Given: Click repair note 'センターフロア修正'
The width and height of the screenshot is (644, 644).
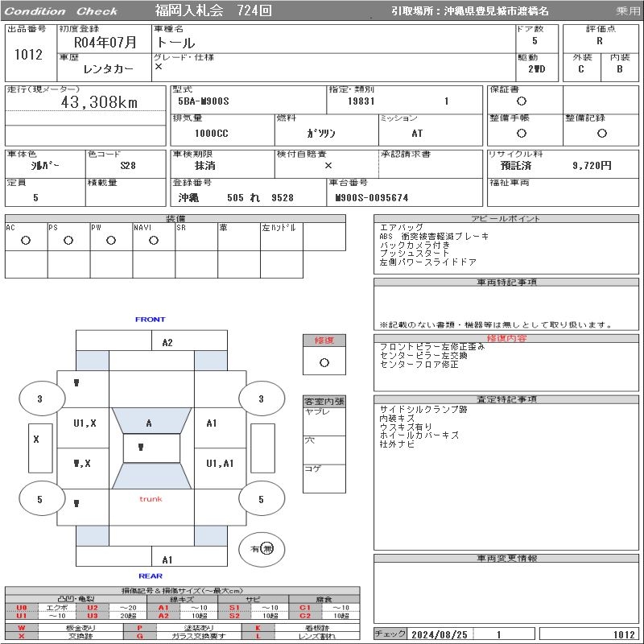Looking at the screenshot, I should pos(419,365).
